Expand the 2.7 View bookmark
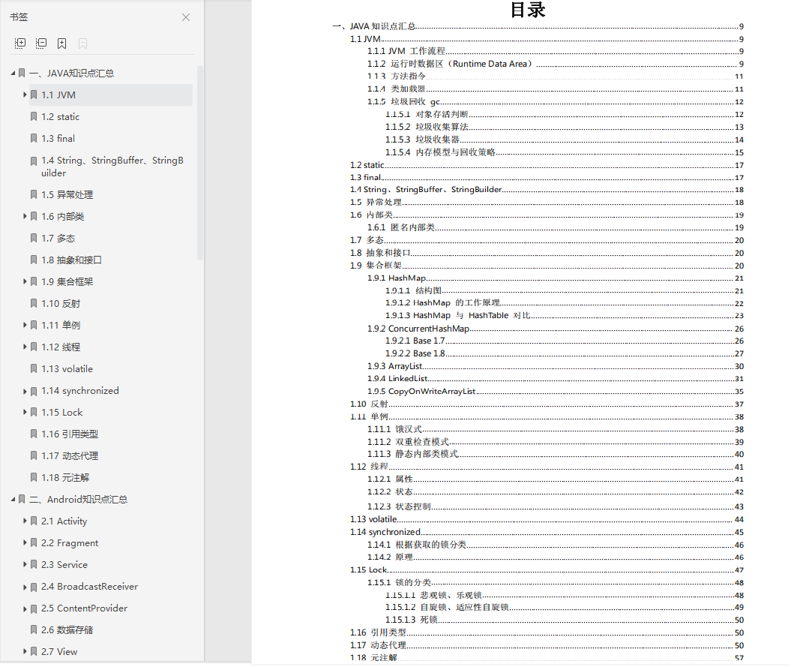Viewport: 812px width, 667px height. click(x=24, y=651)
